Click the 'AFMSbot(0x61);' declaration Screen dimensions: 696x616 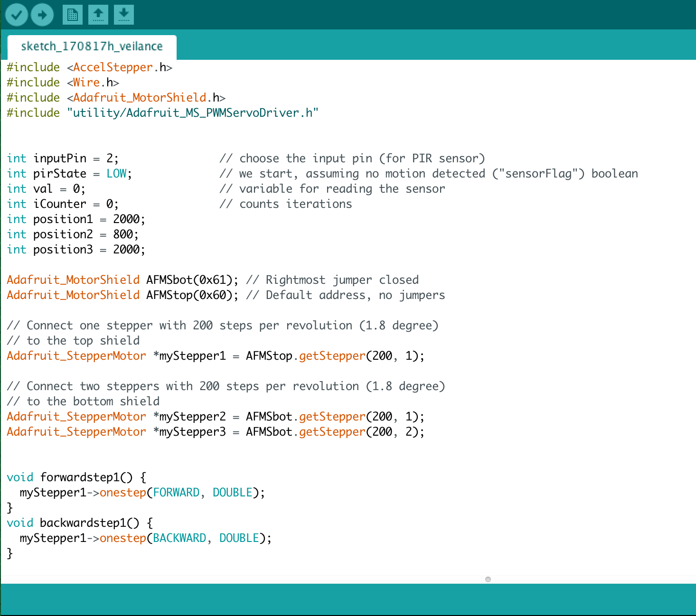click(x=192, y=280)
